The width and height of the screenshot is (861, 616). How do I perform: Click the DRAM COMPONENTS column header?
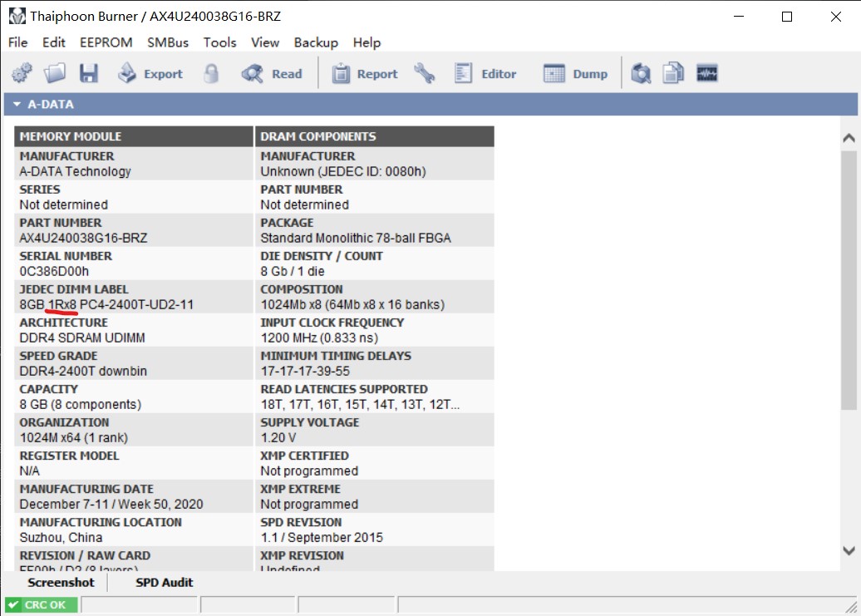tap(375, 136)
